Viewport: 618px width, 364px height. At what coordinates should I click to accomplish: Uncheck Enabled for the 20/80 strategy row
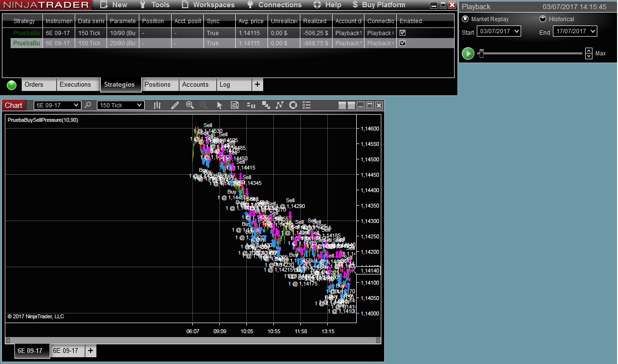pos(403,43)
